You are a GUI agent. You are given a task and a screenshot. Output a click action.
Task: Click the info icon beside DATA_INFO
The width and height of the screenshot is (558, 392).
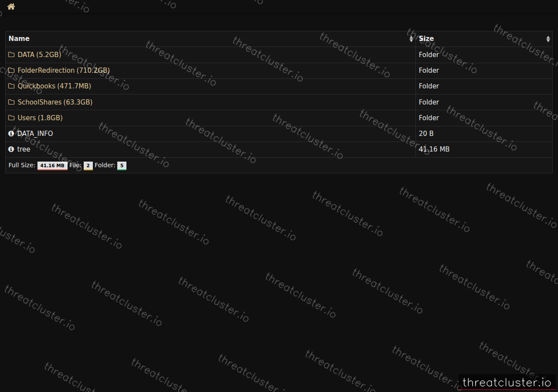(11, 133)
